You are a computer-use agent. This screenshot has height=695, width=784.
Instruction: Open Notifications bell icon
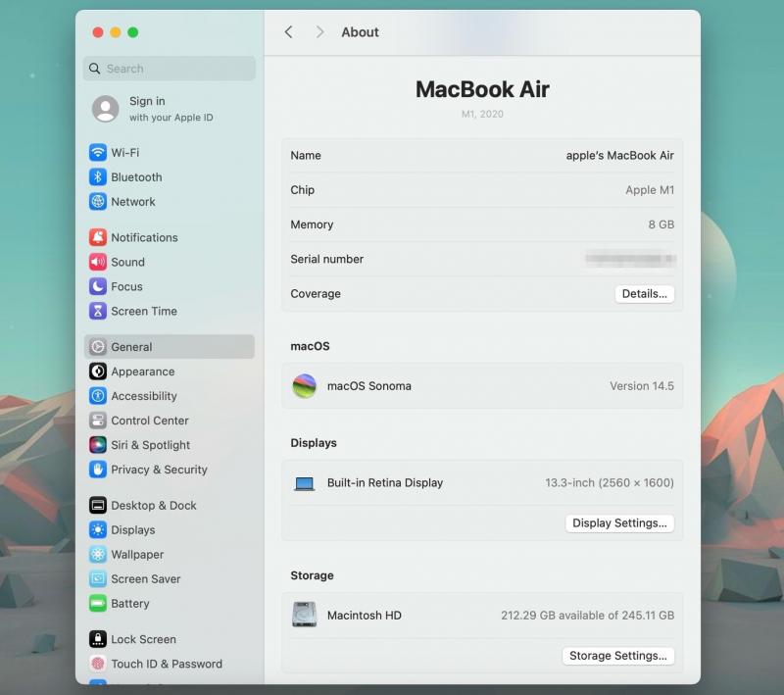click(x=98, y=237)
